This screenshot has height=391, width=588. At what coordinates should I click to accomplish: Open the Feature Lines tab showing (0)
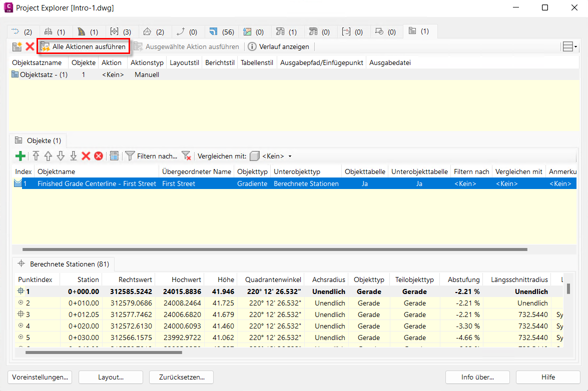(187, 32)
